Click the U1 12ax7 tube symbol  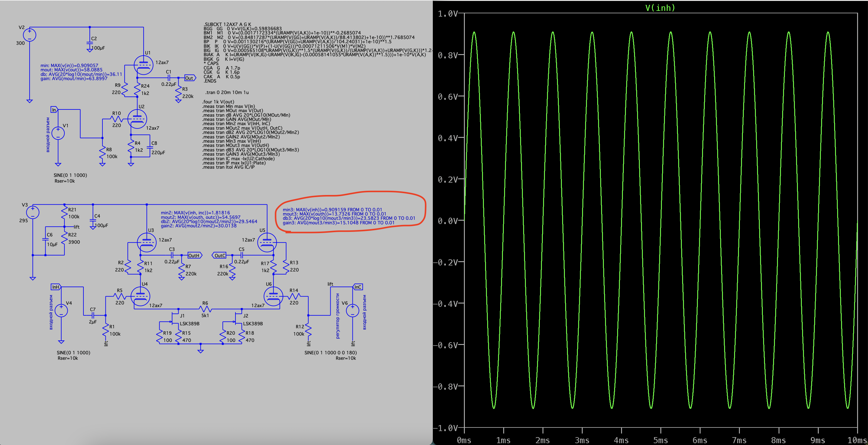144,65
